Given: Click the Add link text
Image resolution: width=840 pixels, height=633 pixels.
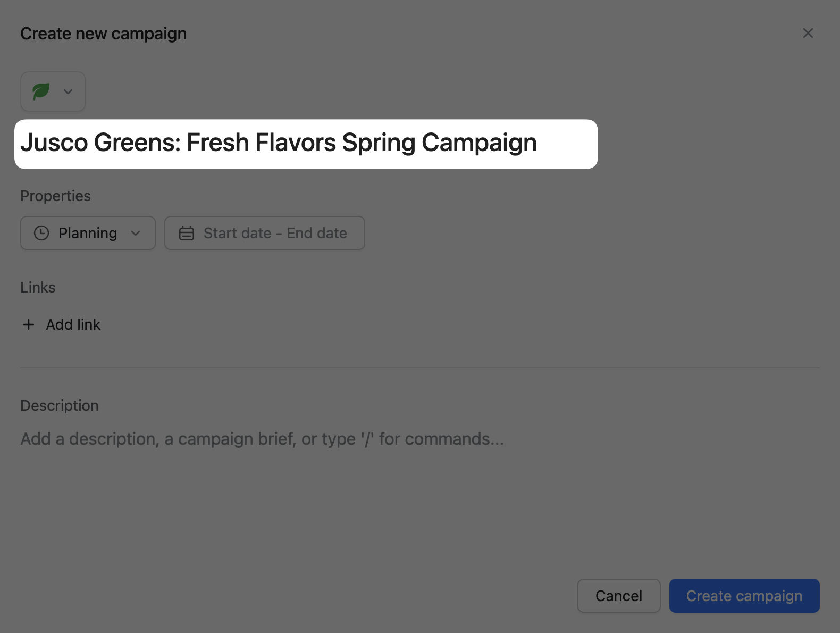Looking at the screenshot, I should 73,324.
